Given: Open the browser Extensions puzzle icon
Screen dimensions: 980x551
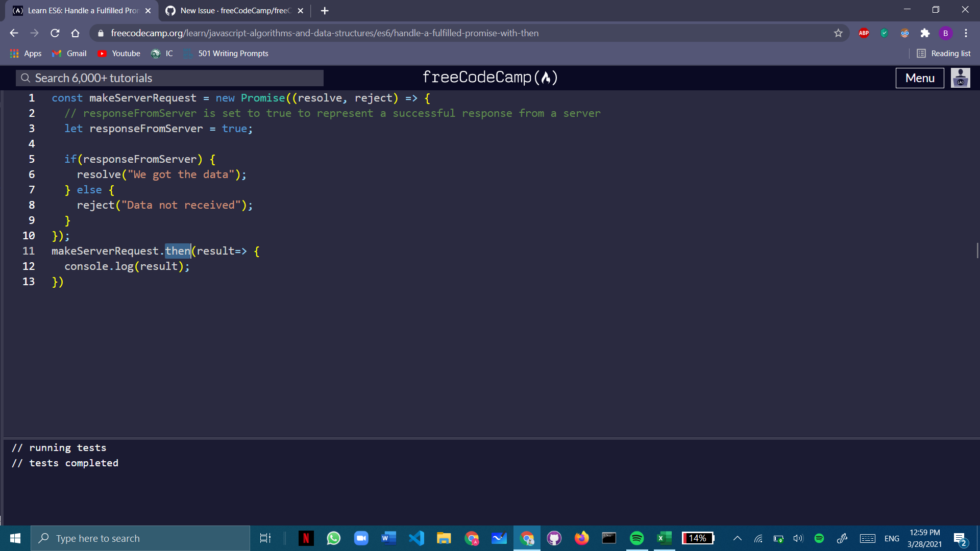Looking at the screenshot, I should 925,33.
